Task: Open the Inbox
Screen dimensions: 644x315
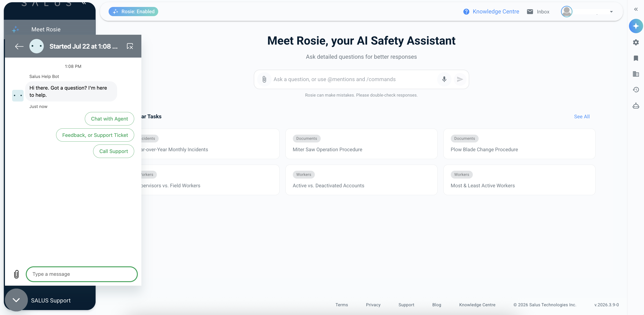Action: click(x=543, y=11)
